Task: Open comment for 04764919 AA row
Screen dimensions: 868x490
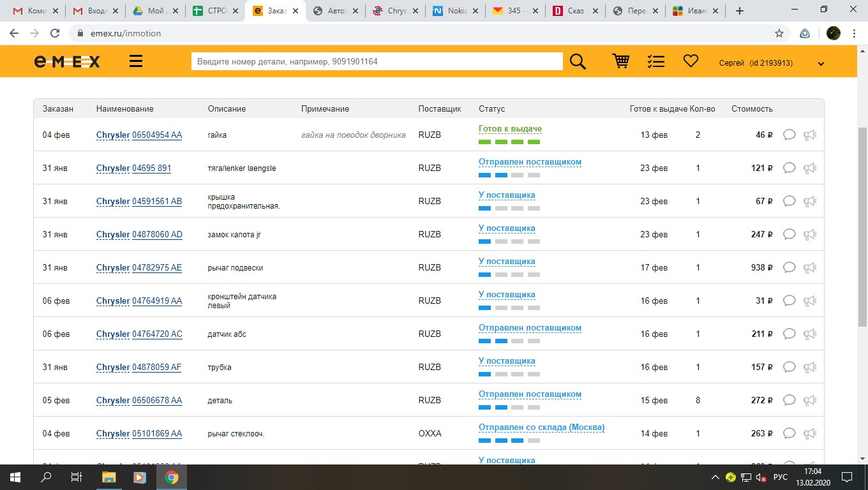Action: coord(789,301)
